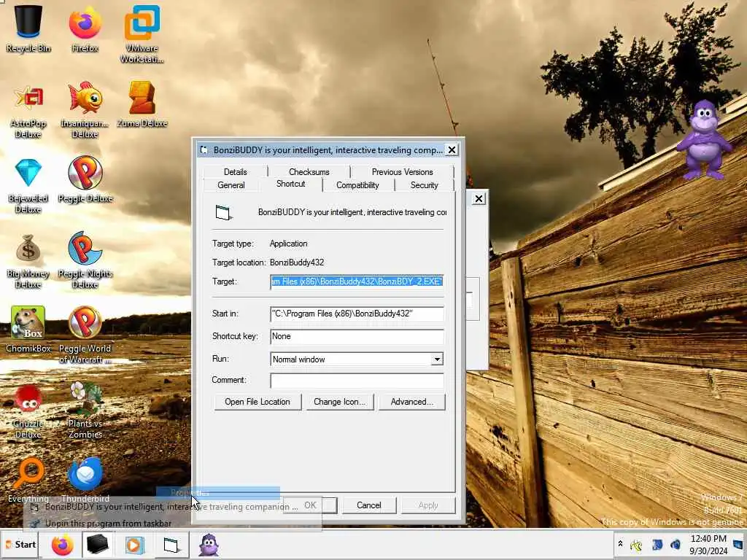Viewport: 747px width, 560px height.
Task: Switch to the Details tab
Action: pos(236,172)
